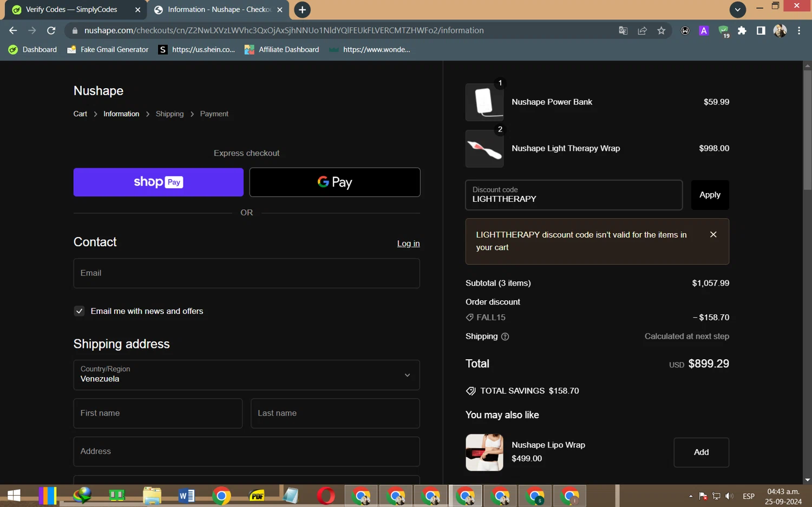Switch to the Information - Nushape Checkout tab
The image size is (812, 507).
pyautogui.click(x=219, y=10)
